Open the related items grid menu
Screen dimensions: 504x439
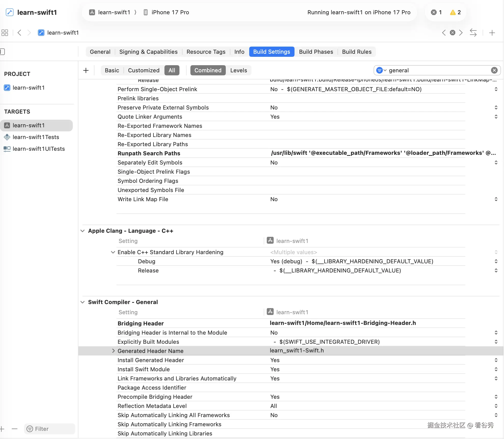pos(5,33)
